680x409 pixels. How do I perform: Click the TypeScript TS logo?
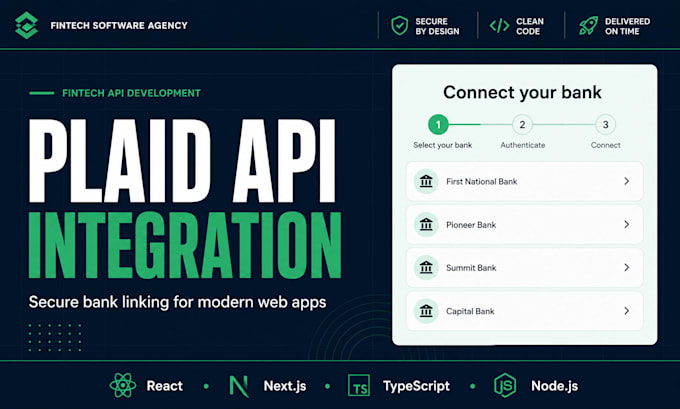[x=359, y=386]
